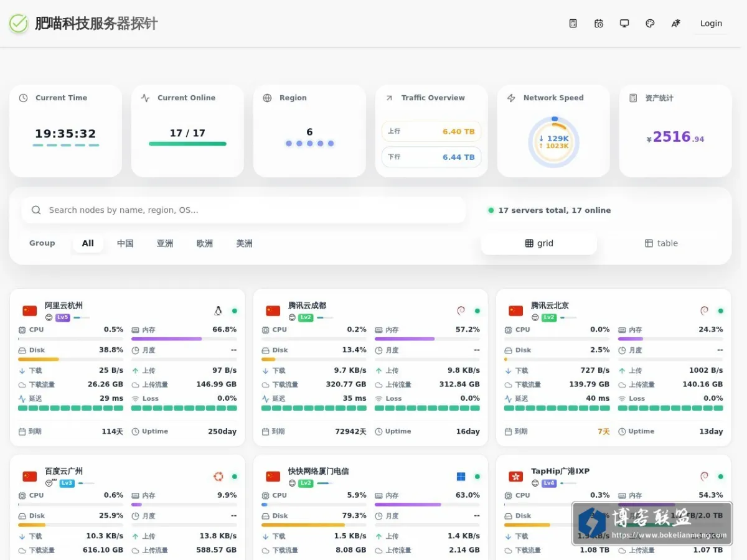This screenshot has height=560, width=747.
Task: Focus the node search input field
Action: pos(243,210)
